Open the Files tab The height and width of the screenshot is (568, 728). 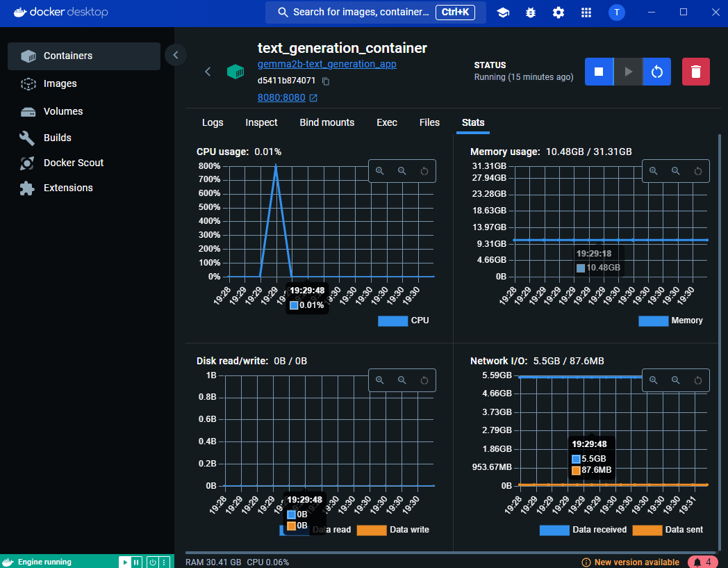429,122
